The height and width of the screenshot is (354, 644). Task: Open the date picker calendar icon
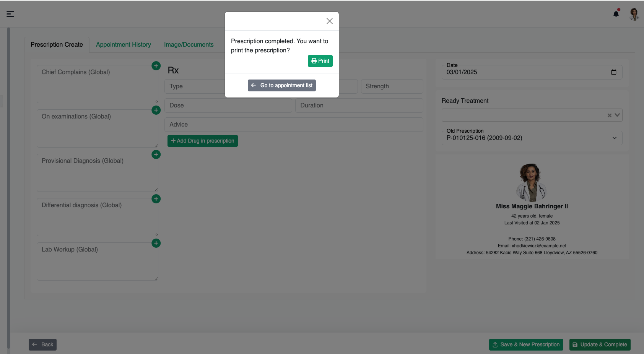[614, 72]
